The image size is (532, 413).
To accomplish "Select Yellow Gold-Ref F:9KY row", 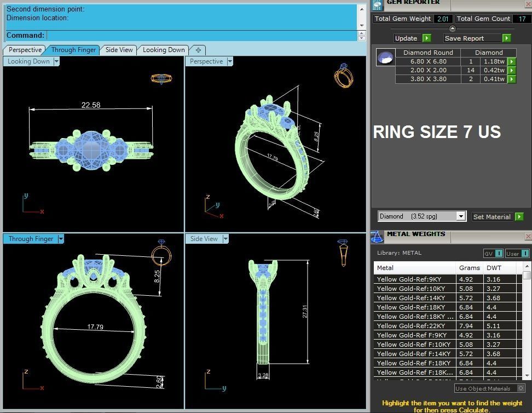I will coord(447,335).
